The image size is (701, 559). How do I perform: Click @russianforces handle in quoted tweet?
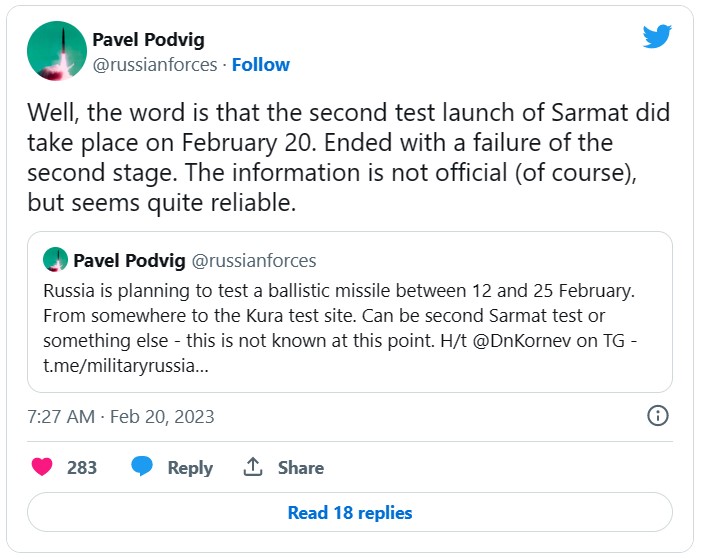[253, 261]
